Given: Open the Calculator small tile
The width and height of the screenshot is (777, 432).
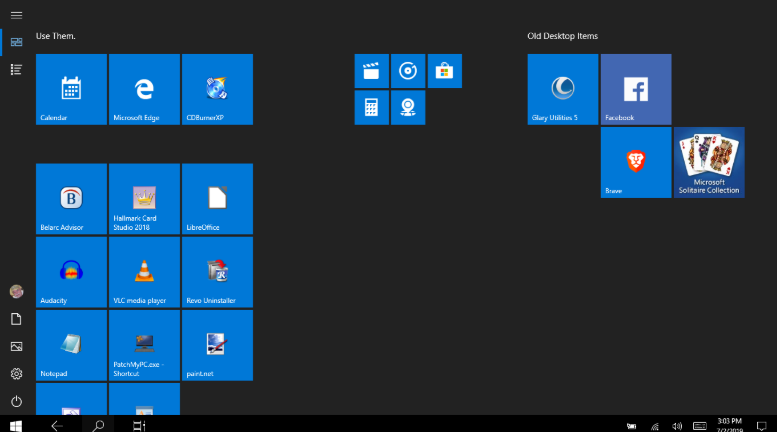Looking at the screenshot, I should click(x=372, y=108).
